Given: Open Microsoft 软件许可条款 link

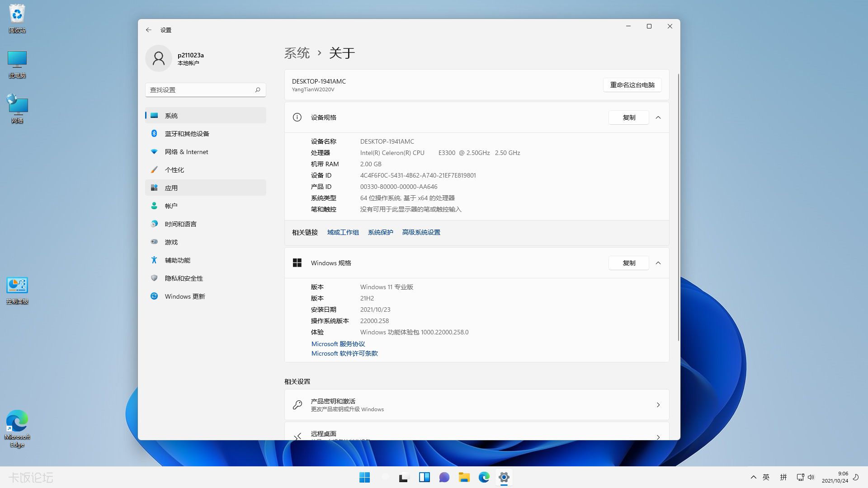Looking at the screenshot, I should (344, 353).
